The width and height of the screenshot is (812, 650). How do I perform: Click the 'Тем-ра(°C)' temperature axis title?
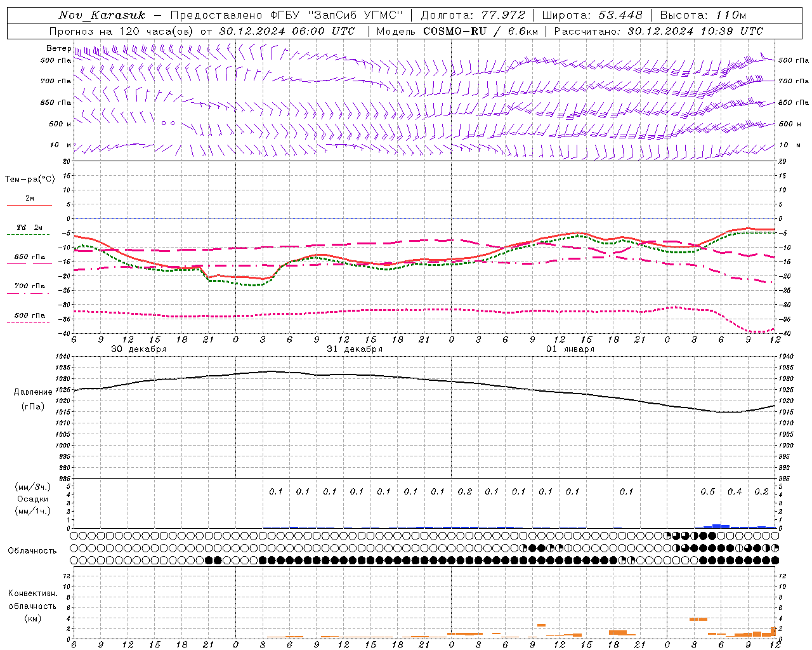[30, 180]
